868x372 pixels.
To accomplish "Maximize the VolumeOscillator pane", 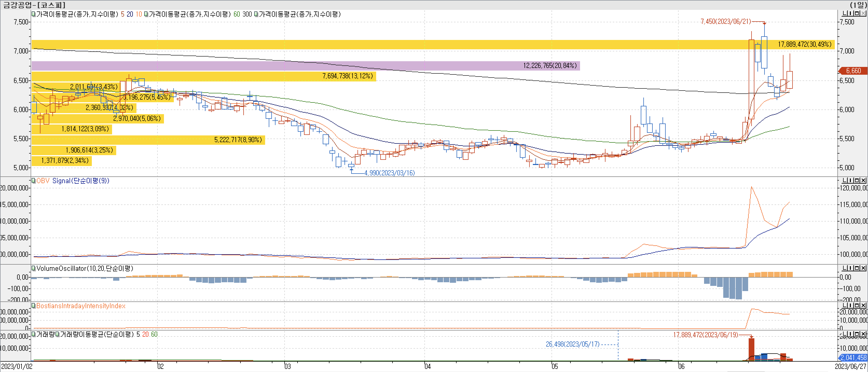I will (x=857, y=268).
